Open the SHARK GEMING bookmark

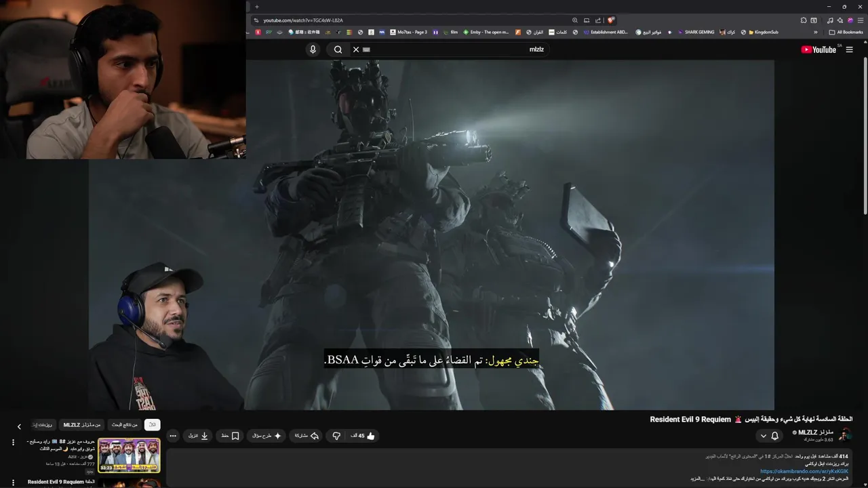point(696,32)
